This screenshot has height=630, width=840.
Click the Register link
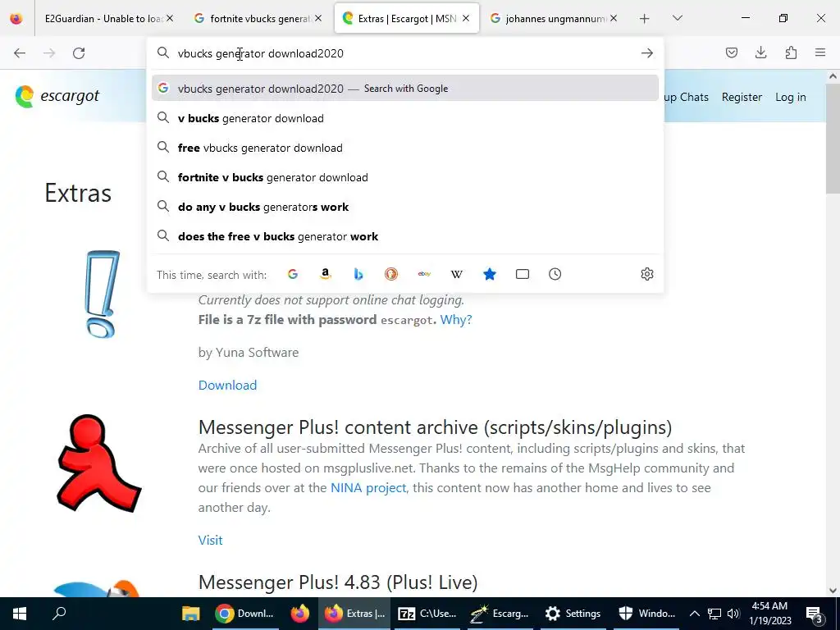742,97
